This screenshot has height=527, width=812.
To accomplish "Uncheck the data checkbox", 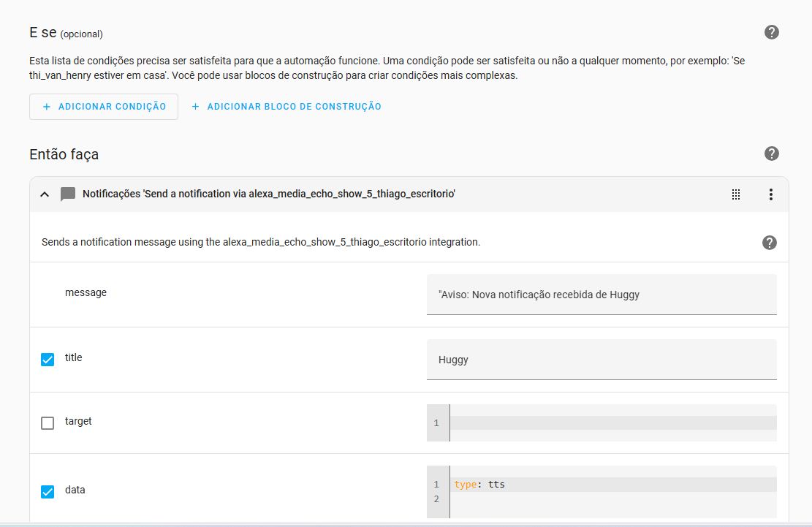I will click(47, 491).
